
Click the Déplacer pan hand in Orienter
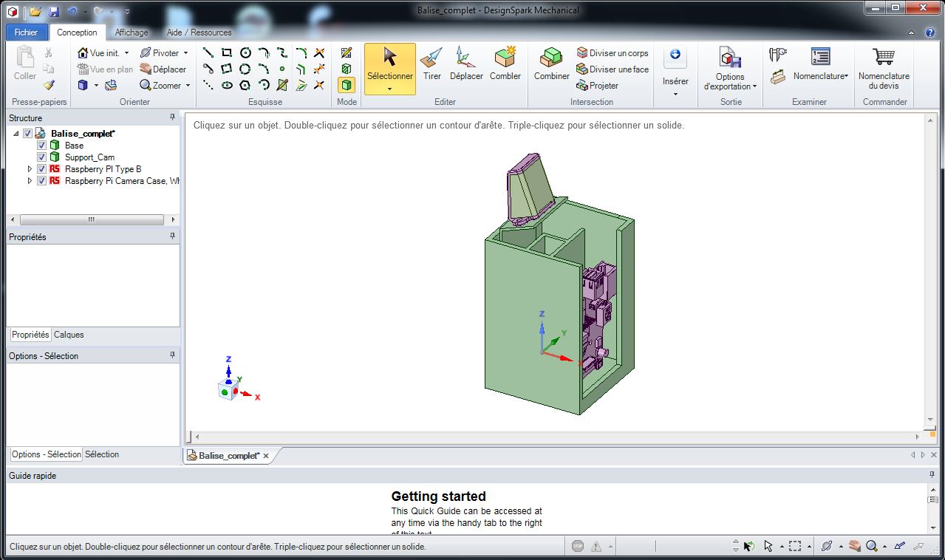tap(163, 69)
